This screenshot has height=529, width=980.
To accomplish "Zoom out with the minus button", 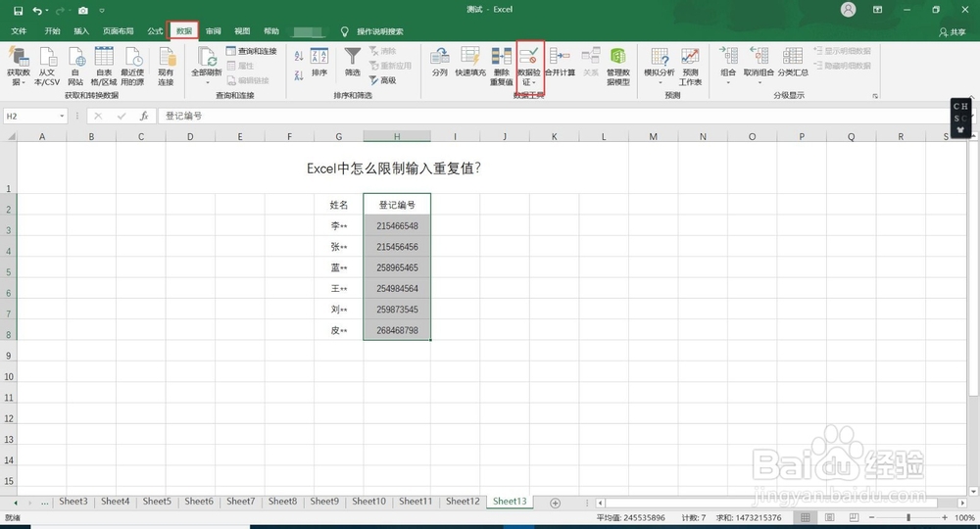I will [871, 518].
